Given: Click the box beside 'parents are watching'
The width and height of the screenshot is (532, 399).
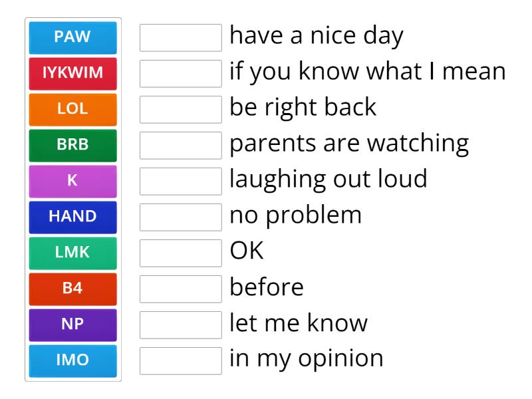Looking at the screenshot, I should [180, 145].
